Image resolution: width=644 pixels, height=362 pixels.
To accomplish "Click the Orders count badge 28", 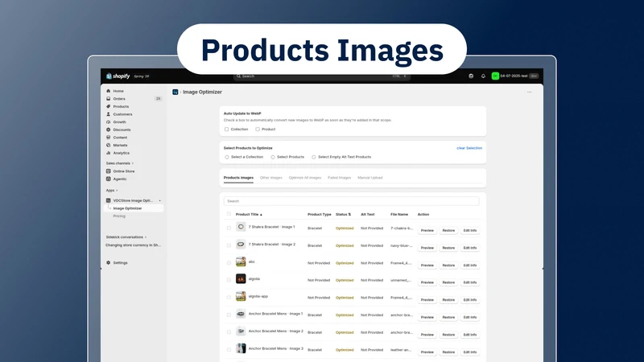I will (158, 99).
